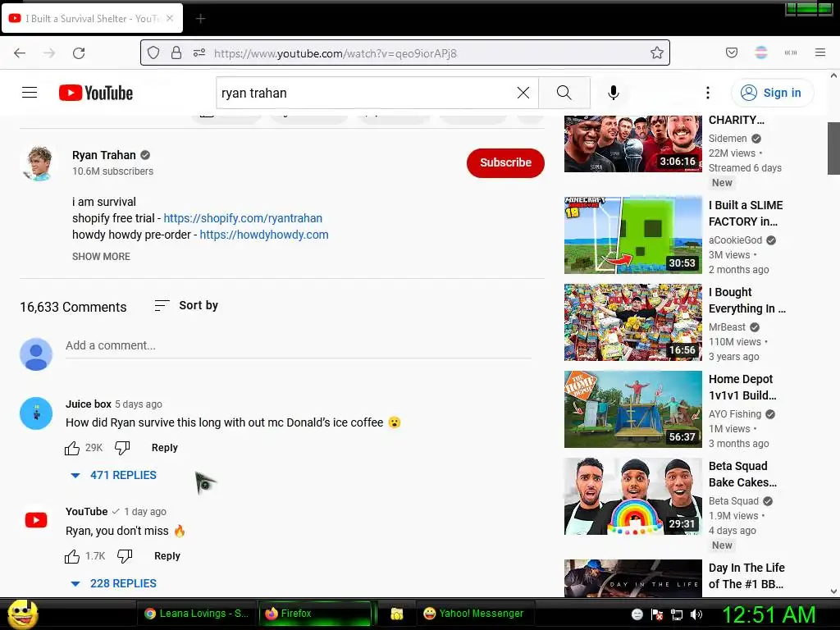Expand description with SHOW MORE
The image size is (840, 630).
pyautogui.click(x=101, y=257)
